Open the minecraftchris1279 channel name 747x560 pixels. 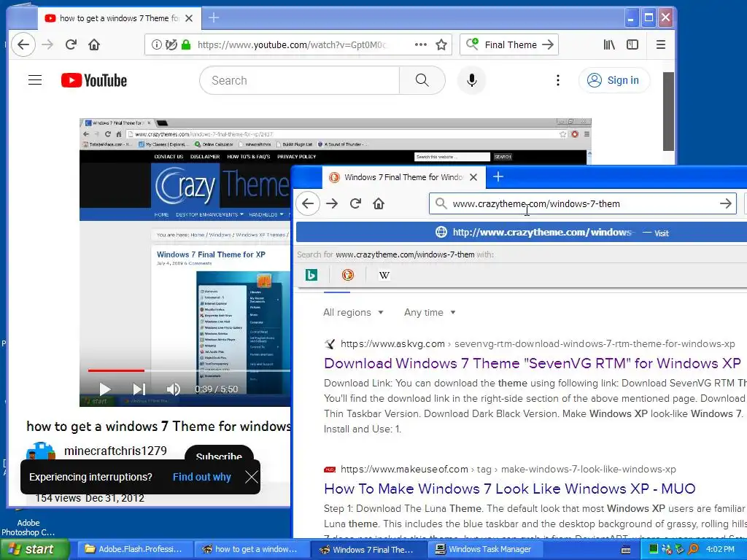click(x=115, y=451)
